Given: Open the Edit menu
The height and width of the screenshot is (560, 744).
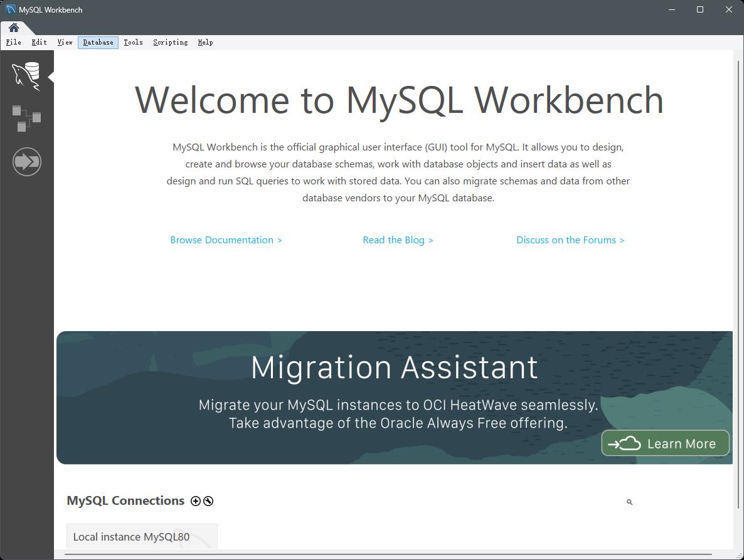Looking at the screenshot, I should click(x=39, y=42).
